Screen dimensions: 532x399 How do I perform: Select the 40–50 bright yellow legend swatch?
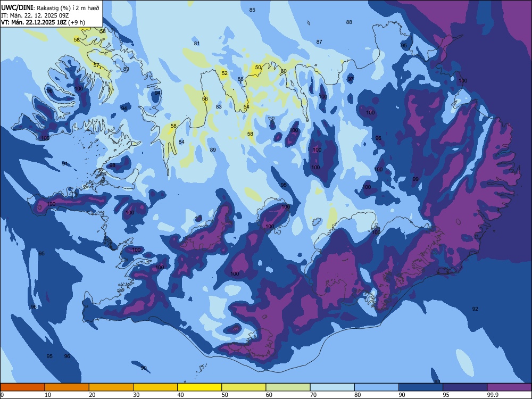point(199,387)
